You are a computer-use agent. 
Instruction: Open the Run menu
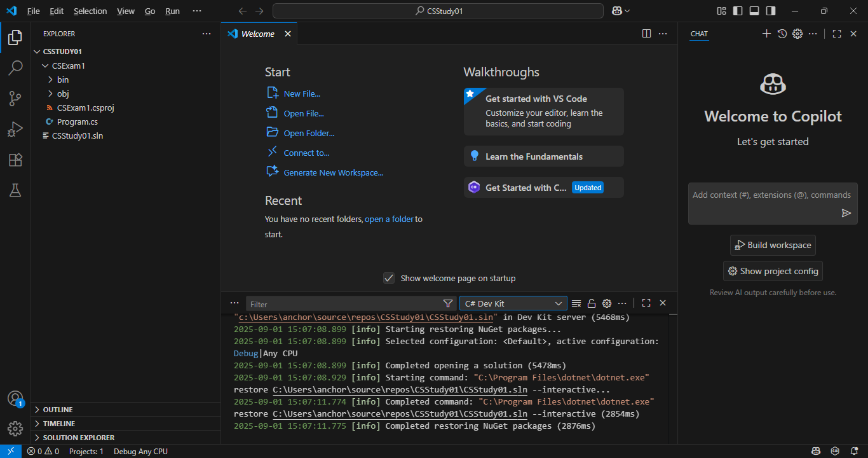click(x=172, y=11)
